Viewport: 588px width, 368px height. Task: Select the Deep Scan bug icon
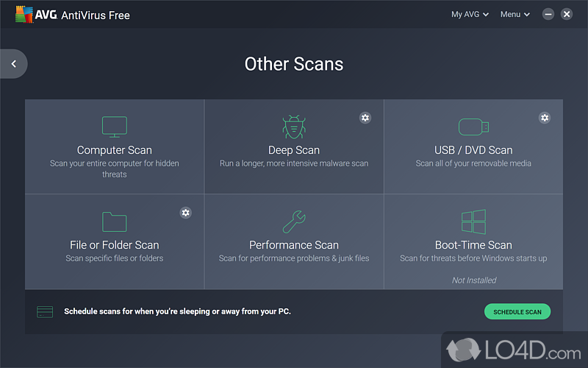[294, 127]
